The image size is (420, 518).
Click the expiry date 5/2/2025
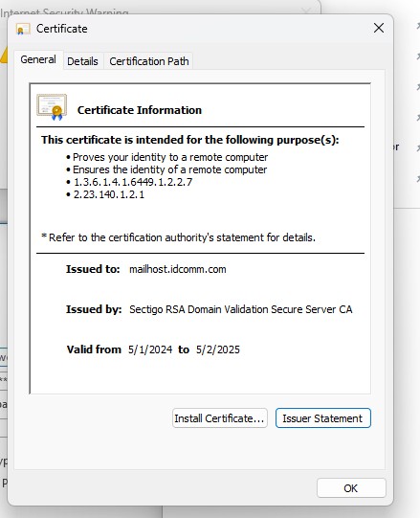[218, 349]
